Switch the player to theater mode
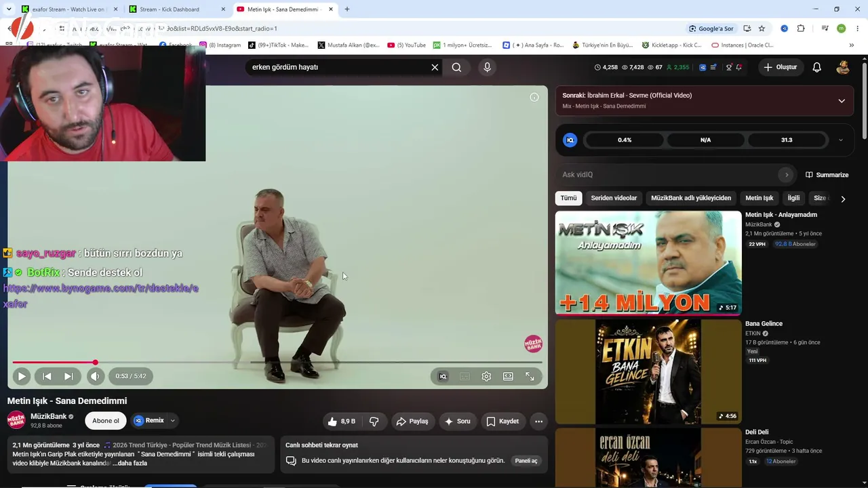Image resolution: width=868 pixels, height=488 pixels. tap(508, 376)
